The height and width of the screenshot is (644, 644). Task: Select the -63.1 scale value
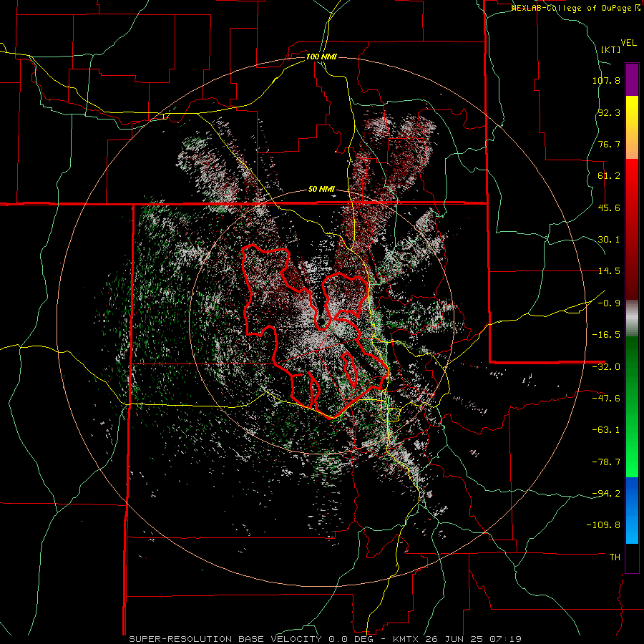point(606,430)
